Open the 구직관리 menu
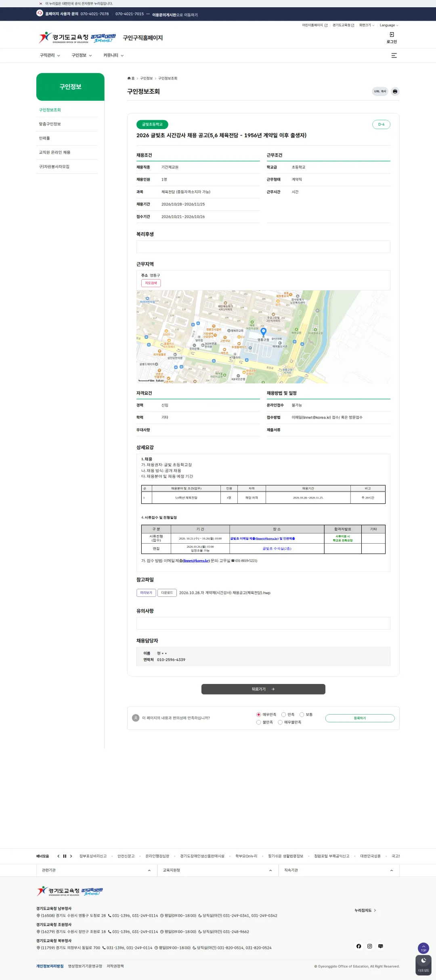The image size is (436, 980). 50,56
